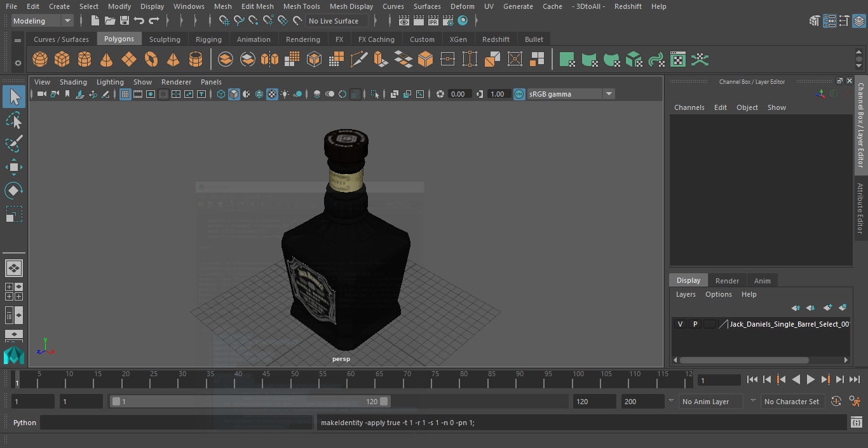Toggle sRGB gamma color management button
868x448 pixels.
click(x=519, y=94)
